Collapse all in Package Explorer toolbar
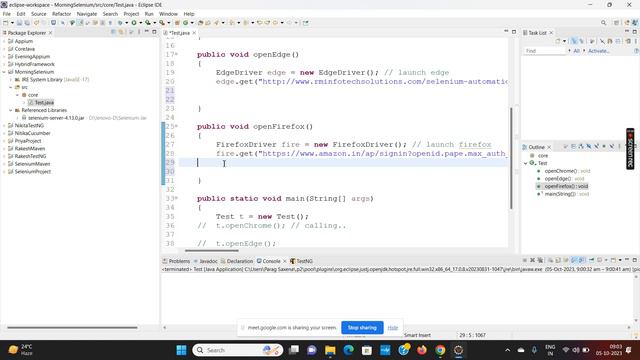640x360 pixels. click(x=113, y=32)
